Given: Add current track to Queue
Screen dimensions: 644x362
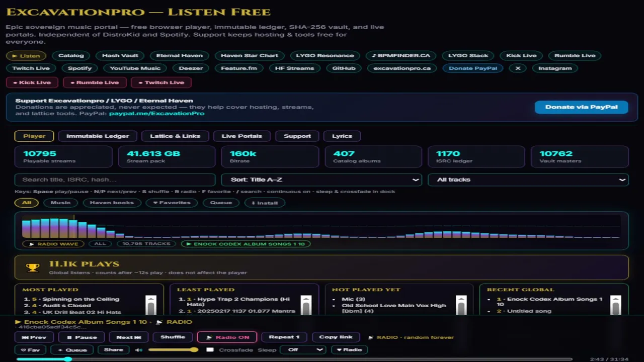Looking at the screenshot, I should pos(72,350).
